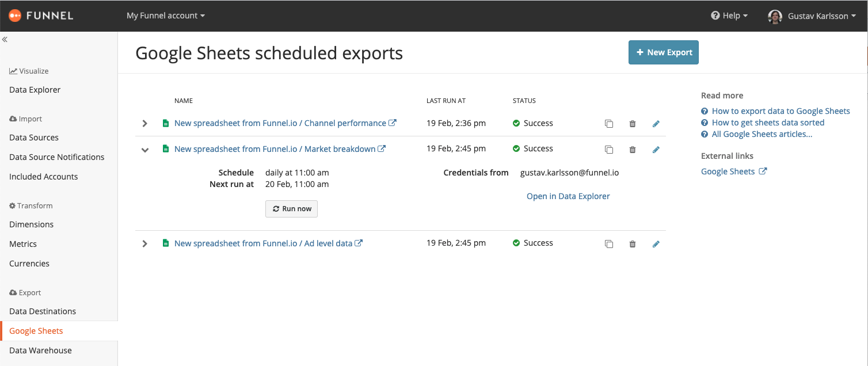Collapse the Market breakdown export row
868x366 pixels.
pyautogui.click(x=145, y=150)
